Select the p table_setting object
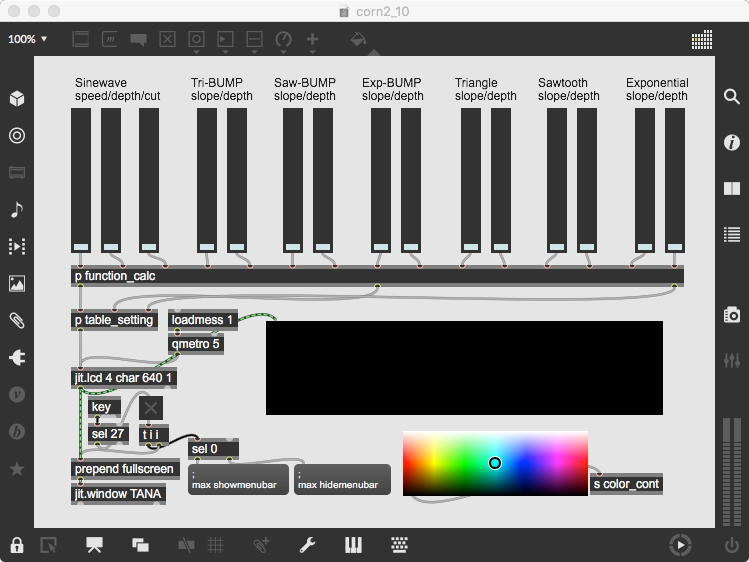Screen dimensions: 749x562 pos(114,320)
